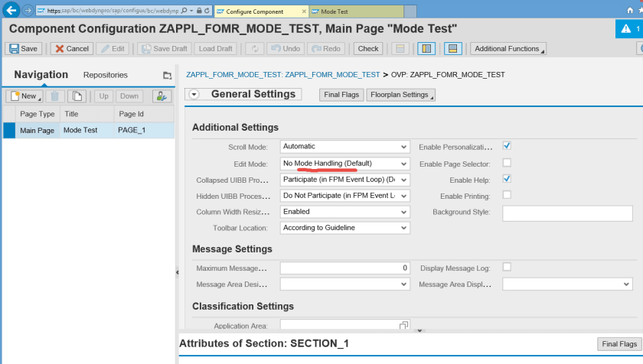
Task: Uncheck Enable Personalization checkbox
Action: [507, 145]
